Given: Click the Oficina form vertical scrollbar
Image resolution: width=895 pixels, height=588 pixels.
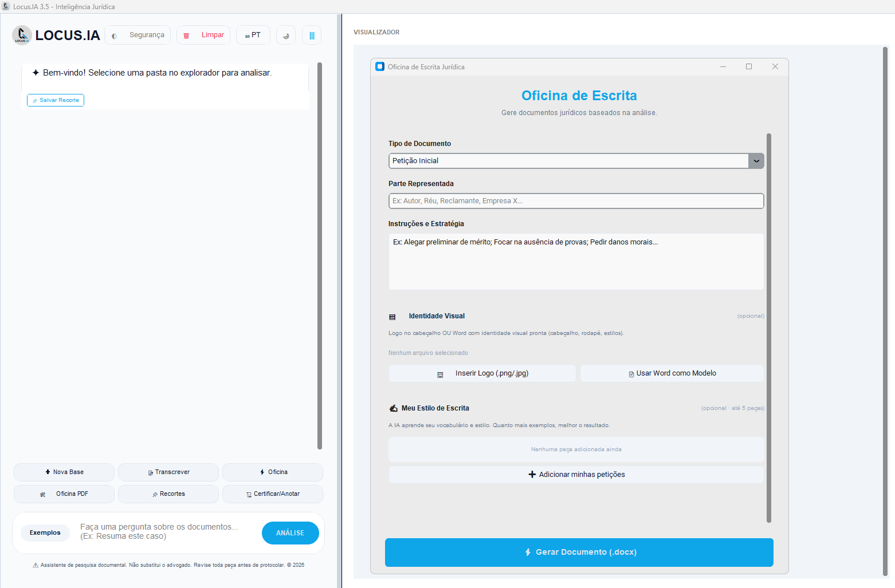Looking at the screenshot, I should click(769, 328).
